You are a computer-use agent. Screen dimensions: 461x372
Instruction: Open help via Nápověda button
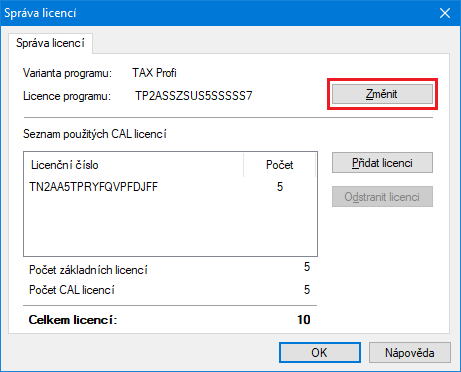pos(410,352)
